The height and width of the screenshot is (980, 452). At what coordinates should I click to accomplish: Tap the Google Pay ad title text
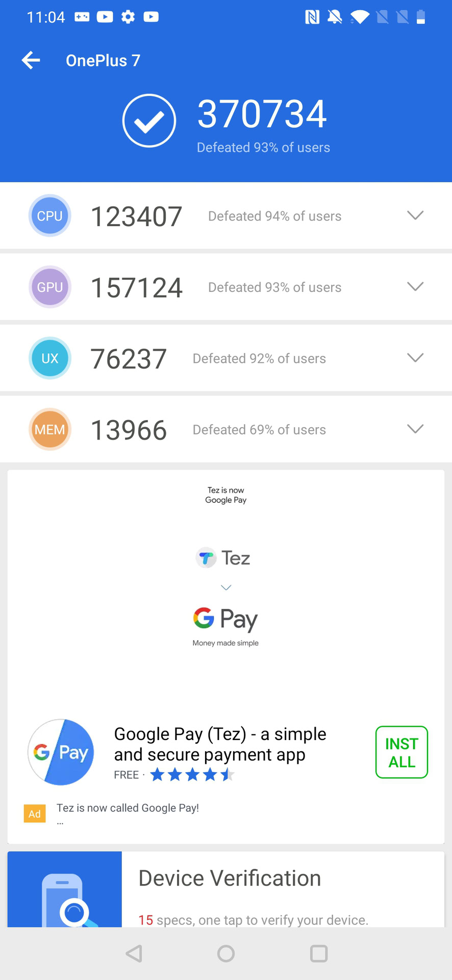[220, 744]
